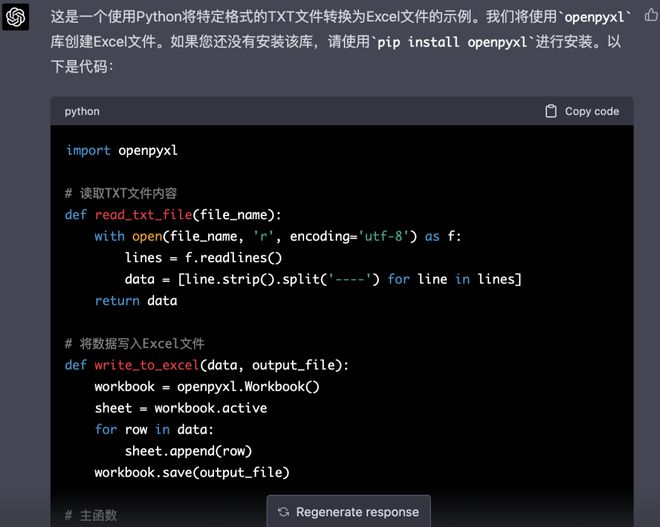Click the 'lines = f.readlines()' line
The image size is (660, 527).
tap(203, 258)
